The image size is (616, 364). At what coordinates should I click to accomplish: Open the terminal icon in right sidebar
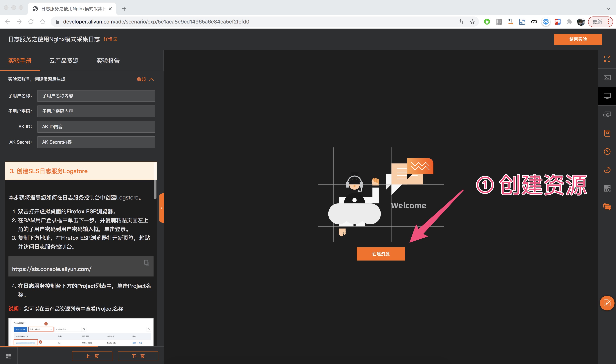(607, 77)
